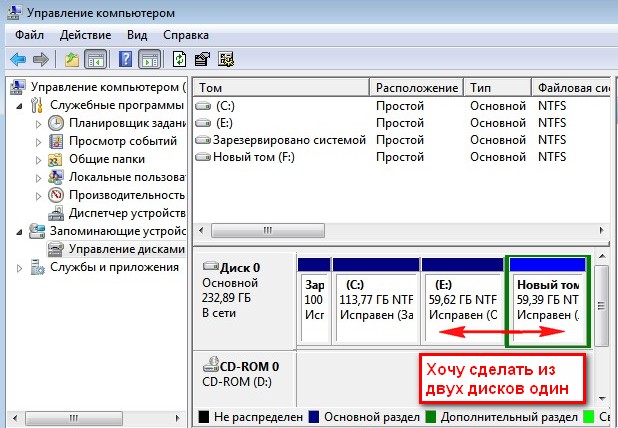The width and height of the screenshot is (618, 428).
Task: Click the tree pane horizontal scrollbar thumb
Action: pyautogui.click(x=74, y=418)
